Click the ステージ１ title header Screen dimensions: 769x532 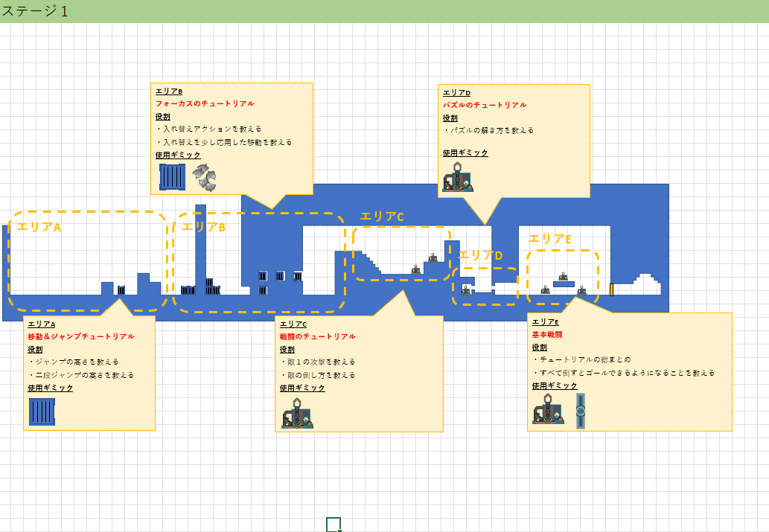(x=35, y=11)
